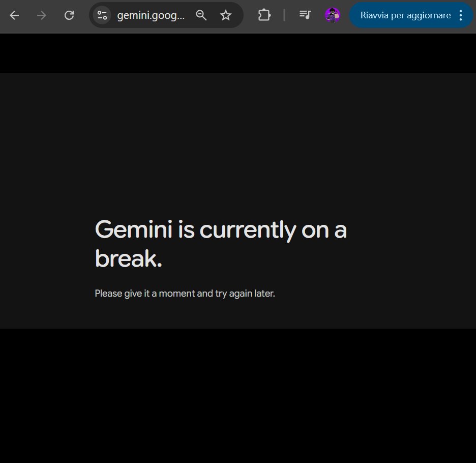476x463 pixels.
Task: Open the media controls icon
Action: [305, 15]
